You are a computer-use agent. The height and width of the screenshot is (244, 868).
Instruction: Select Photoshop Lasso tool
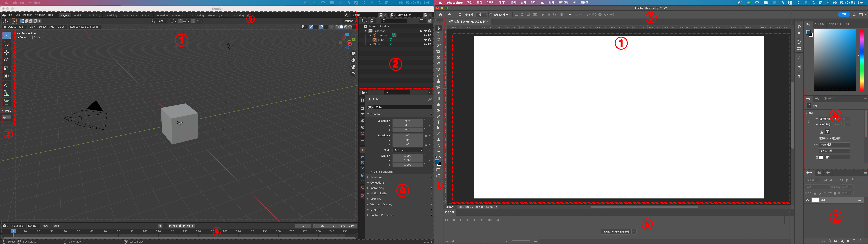click(438, 40)
